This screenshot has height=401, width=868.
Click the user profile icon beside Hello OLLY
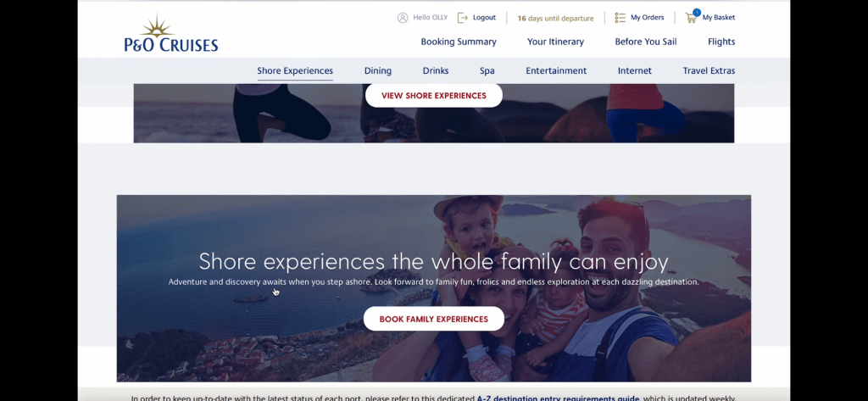coord(403,18)
